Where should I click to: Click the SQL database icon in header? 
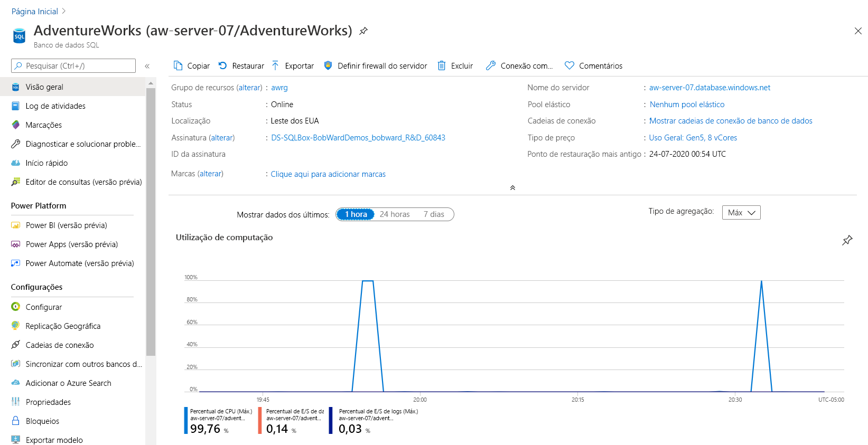[19, 36]
